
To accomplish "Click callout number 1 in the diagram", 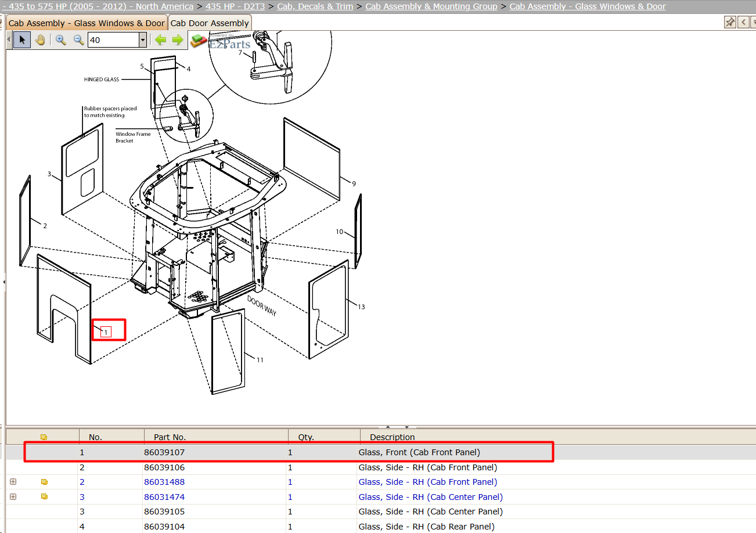I will click(x=106, y=332).
